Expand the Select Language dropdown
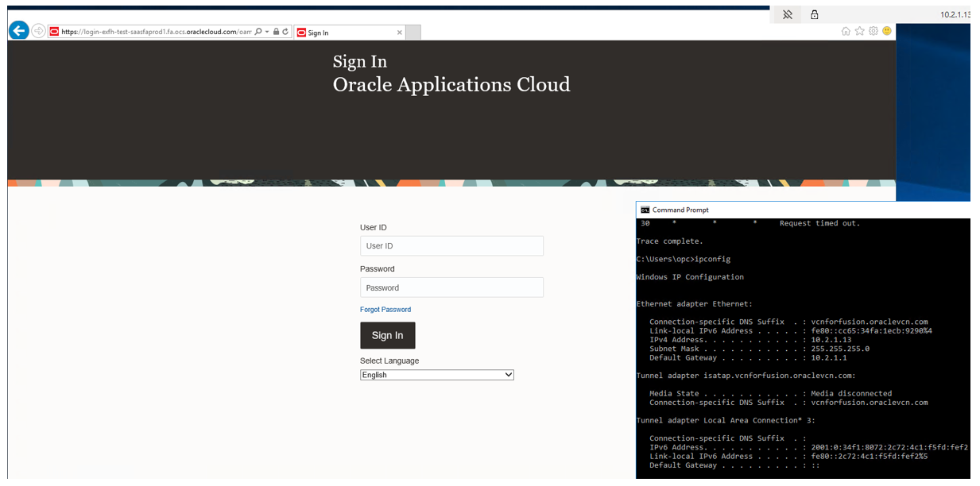Screen dimensions: 980x486 pos(436,375)
